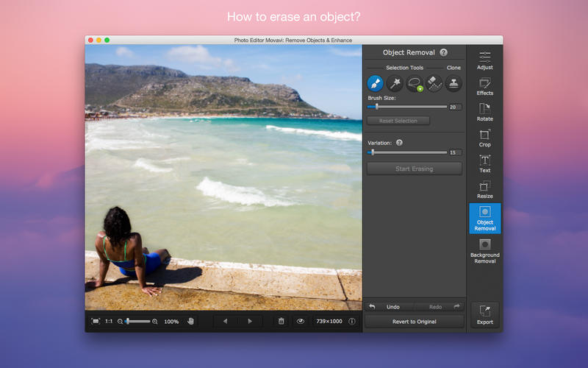
Task: Click the Export button
Action: [x=484, y=314]
